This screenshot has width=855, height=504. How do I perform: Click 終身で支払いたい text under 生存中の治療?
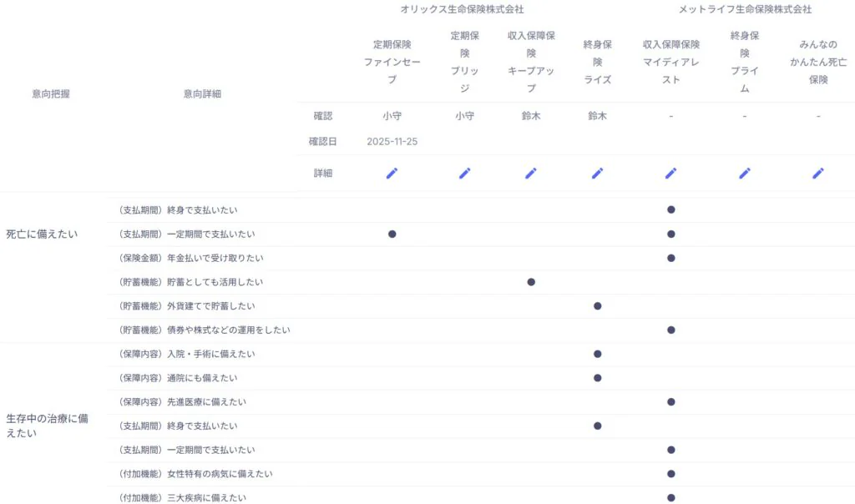pos(202,426)
